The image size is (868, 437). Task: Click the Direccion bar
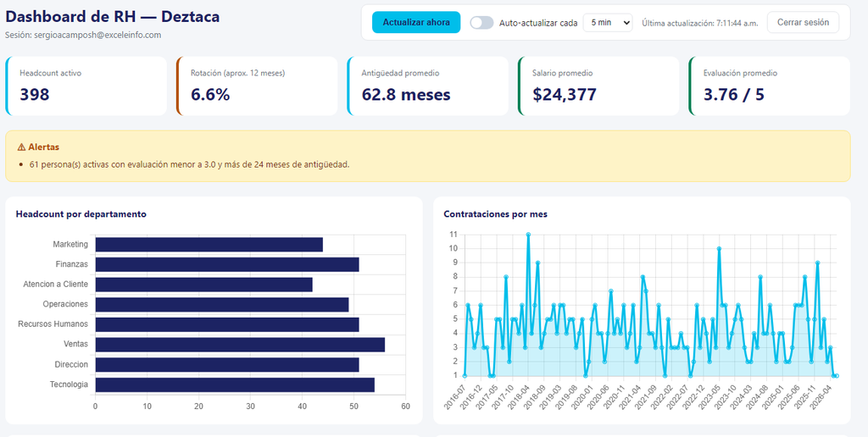(227, 364)
